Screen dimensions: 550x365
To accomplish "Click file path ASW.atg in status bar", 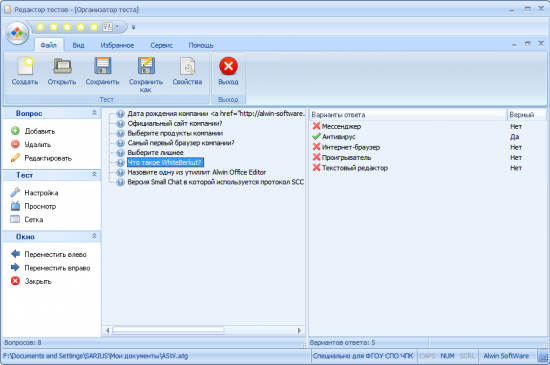I will pos(95,356).
